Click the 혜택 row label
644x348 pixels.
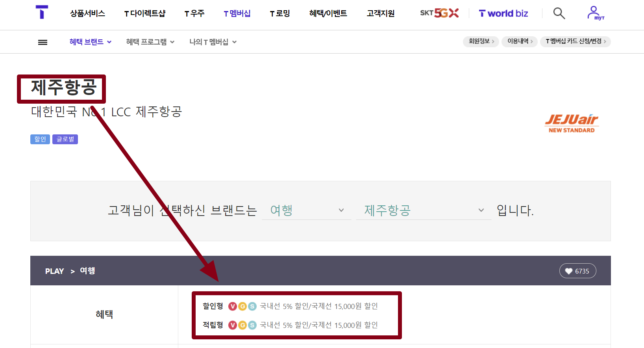104,314
